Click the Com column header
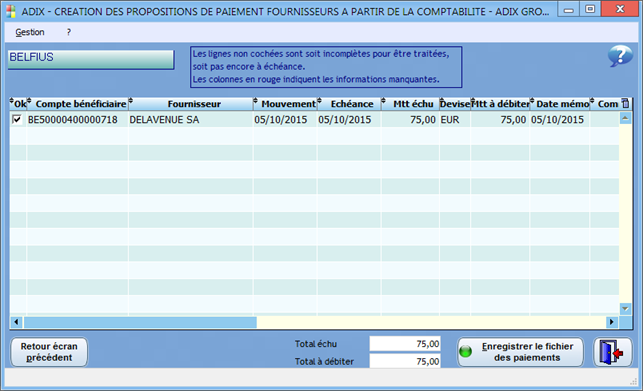Image resolution: width=643 pixels, height=391 pixels. tap(605, 104)
